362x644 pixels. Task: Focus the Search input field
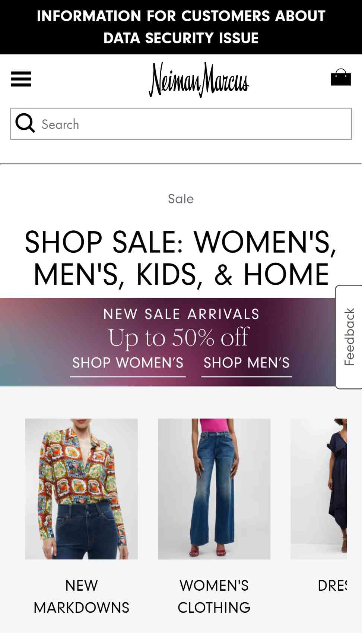point(181,124)
